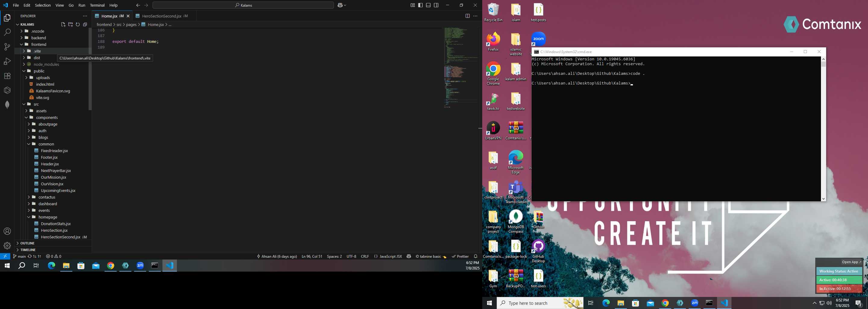Open editor More Actions ellipsis
Viewport: 868px width, 309px height.
(x=476, y=16)
